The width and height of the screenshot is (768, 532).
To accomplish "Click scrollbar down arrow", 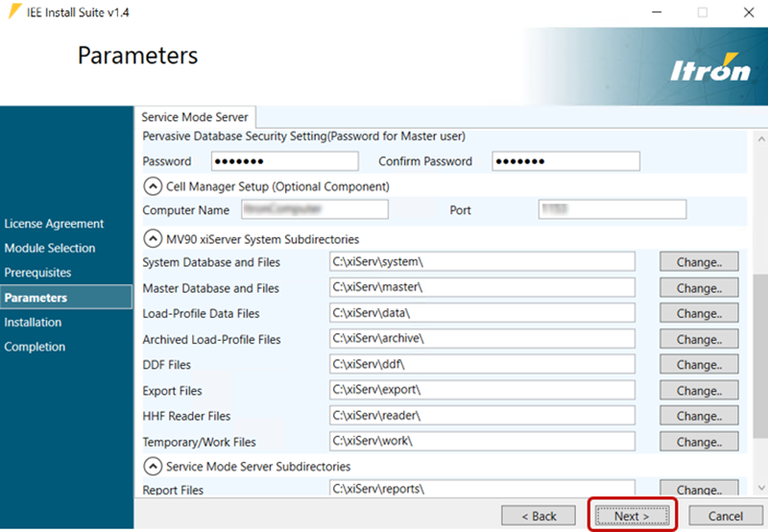I will [761, 488].
